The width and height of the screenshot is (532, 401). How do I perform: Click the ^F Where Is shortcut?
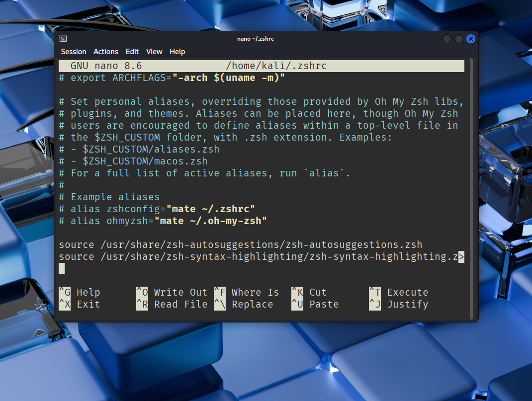247,292
